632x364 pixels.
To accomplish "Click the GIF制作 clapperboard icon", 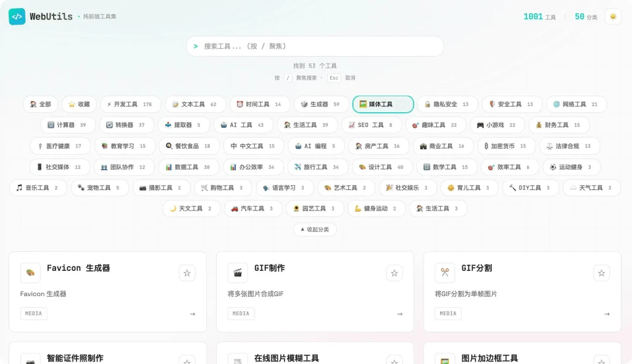I will point(238,273).
